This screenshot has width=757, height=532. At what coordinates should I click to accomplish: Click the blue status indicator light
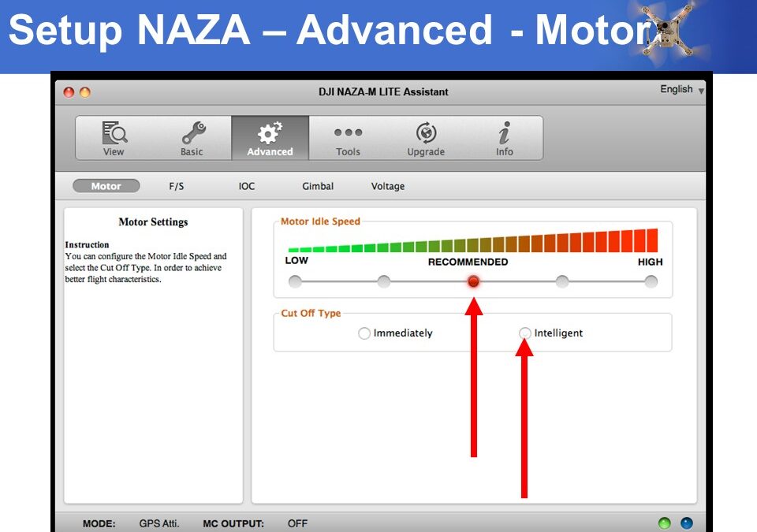[x=686, y=523]
